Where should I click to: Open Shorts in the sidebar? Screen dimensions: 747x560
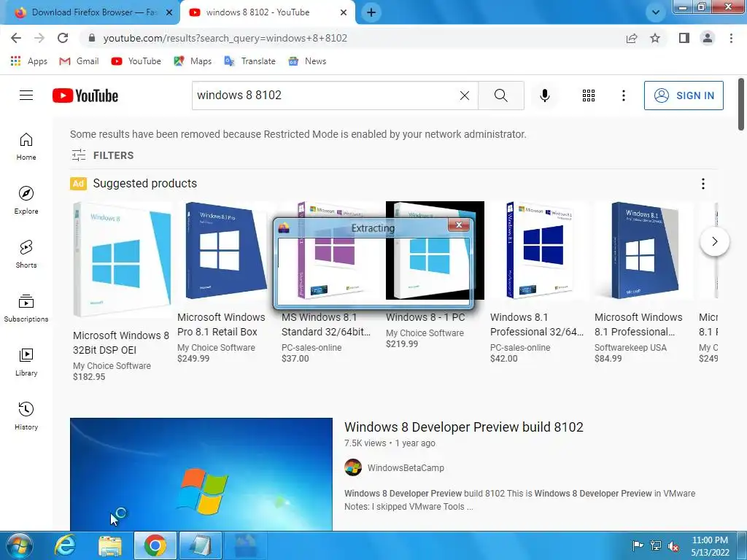(26, 254)
